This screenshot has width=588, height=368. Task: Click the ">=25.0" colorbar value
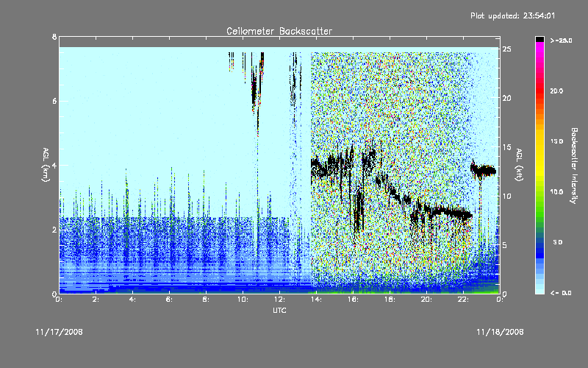561,40
